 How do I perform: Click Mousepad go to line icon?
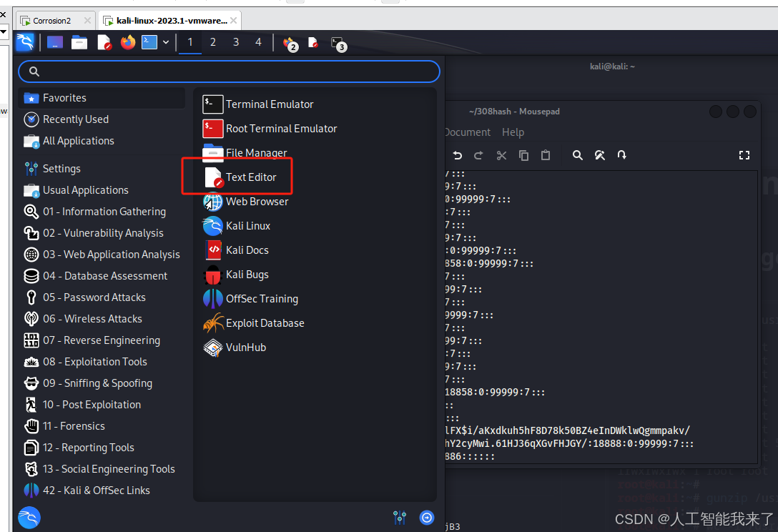pyautogui.click(x=621, y=155)
